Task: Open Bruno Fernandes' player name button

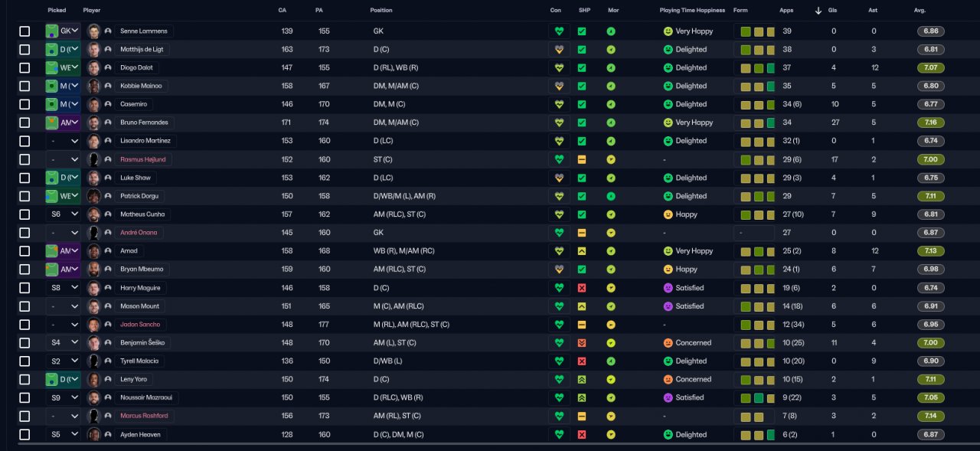Action: coord(144,123)
